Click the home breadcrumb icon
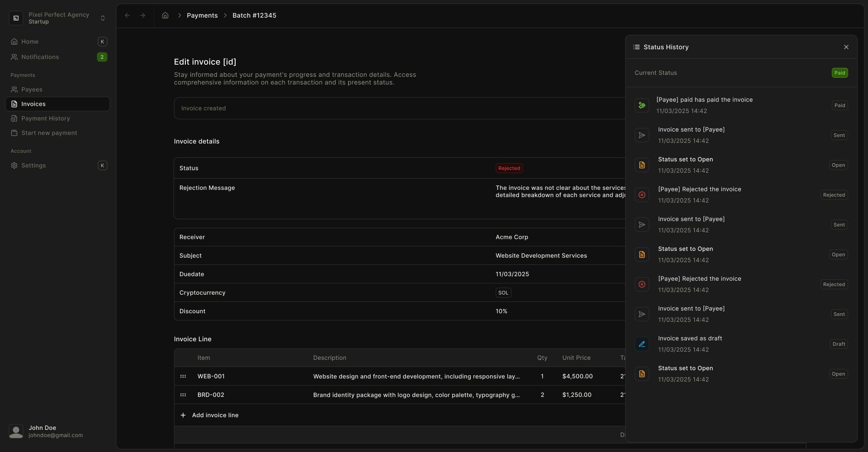 [165, 15]
